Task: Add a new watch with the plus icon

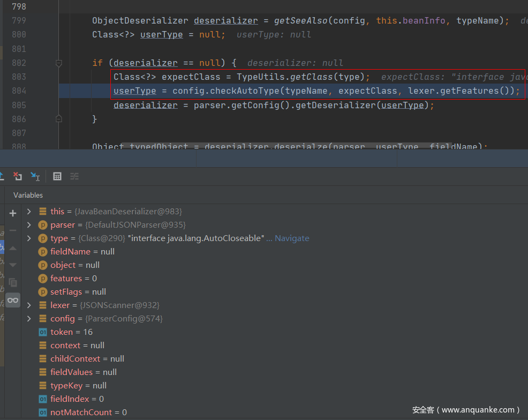Action: pyautogui.click(x=13, y=213)
